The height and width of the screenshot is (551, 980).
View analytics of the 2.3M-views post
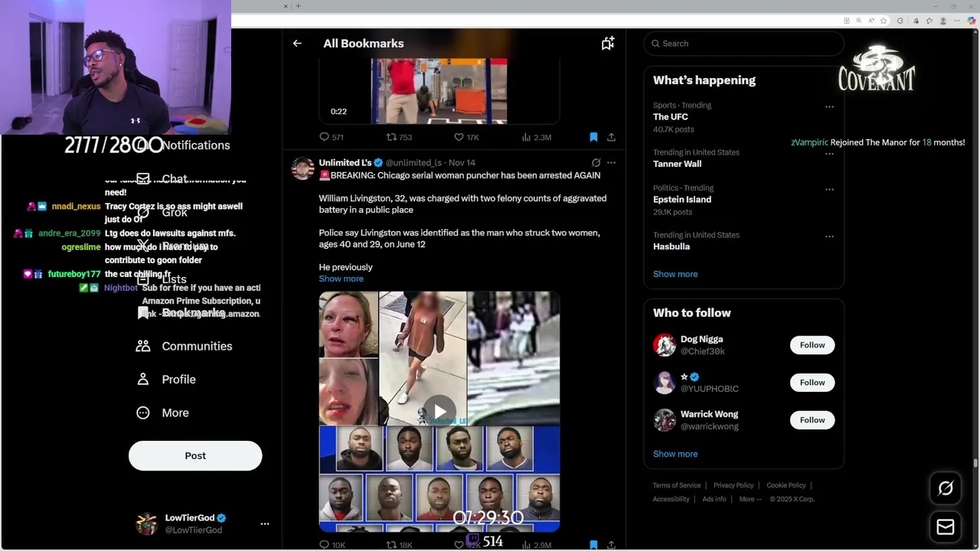click(x=536, y=137)
